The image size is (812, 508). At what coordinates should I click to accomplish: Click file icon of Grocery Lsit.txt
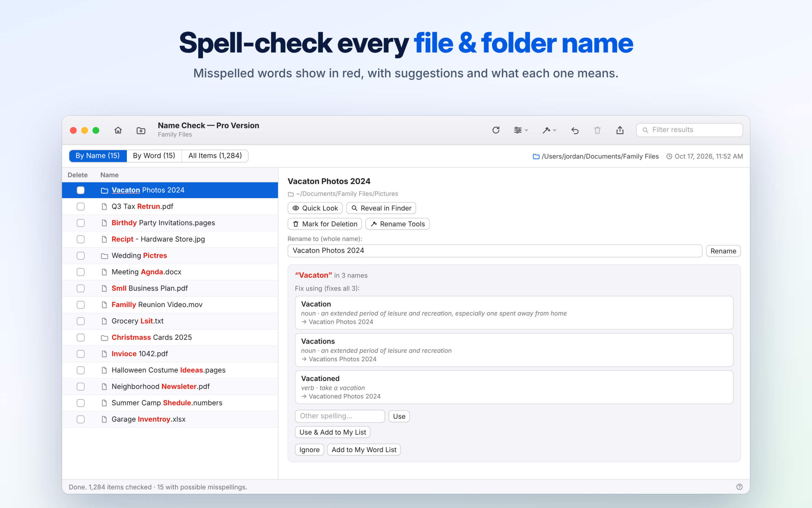pyautogui.click(x=104, y=321)
